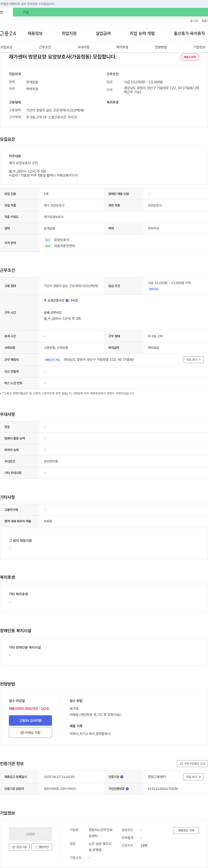This screenshot has height=868, width=208.
Task: Click the 주 5일 근무 value in 근무 형태
Action: pos(155,336)
